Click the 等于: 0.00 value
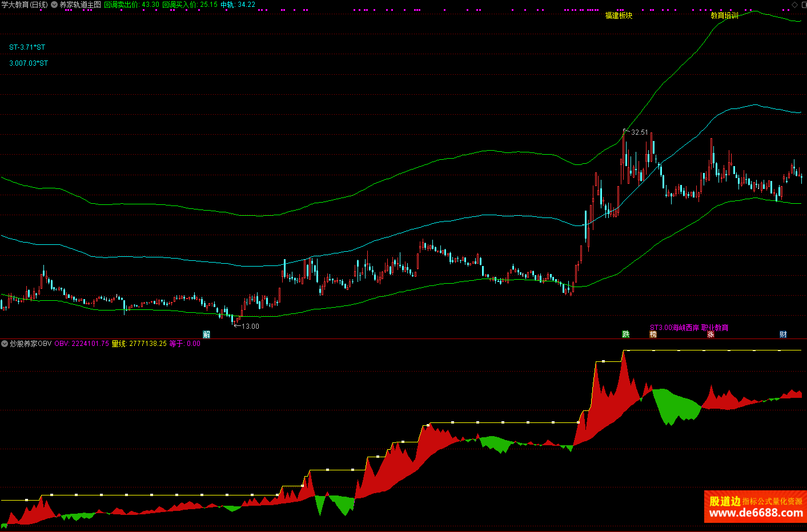 pos(185,344)
